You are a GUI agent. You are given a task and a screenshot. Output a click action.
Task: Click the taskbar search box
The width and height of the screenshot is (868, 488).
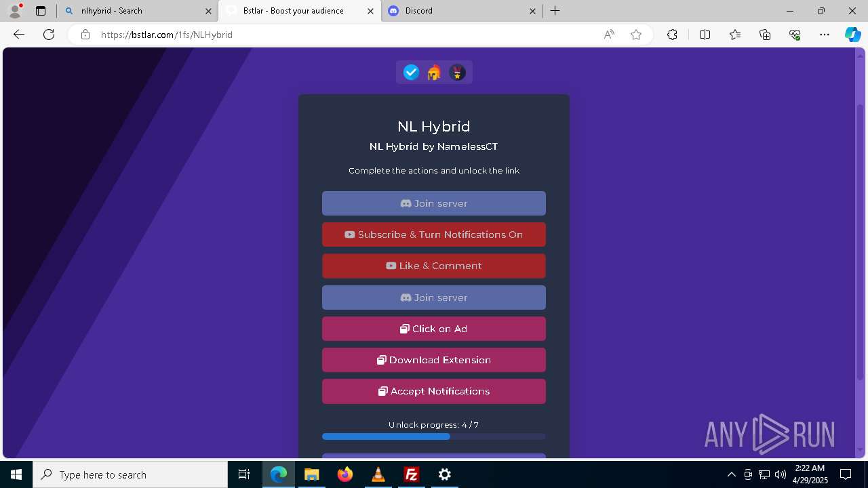130,474
